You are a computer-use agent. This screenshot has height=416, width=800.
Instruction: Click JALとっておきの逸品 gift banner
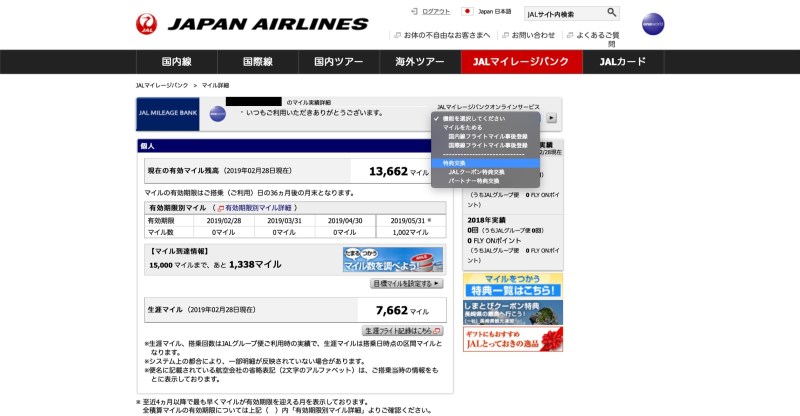[x=513, y=339]
